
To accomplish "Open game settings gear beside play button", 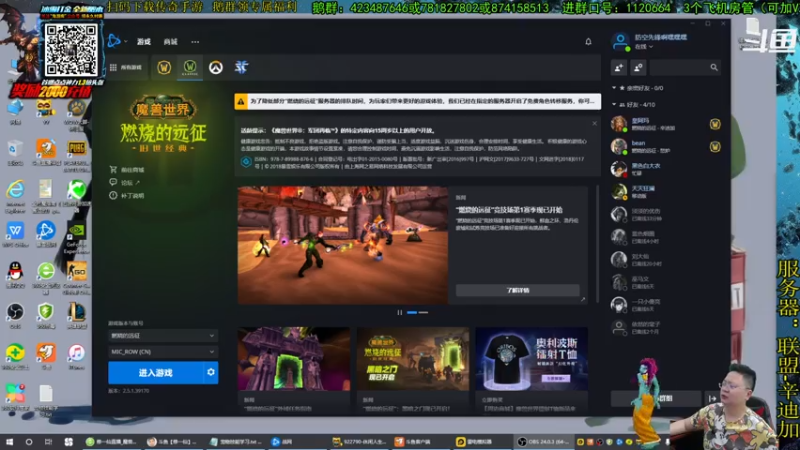I will (x=211, y=373).
